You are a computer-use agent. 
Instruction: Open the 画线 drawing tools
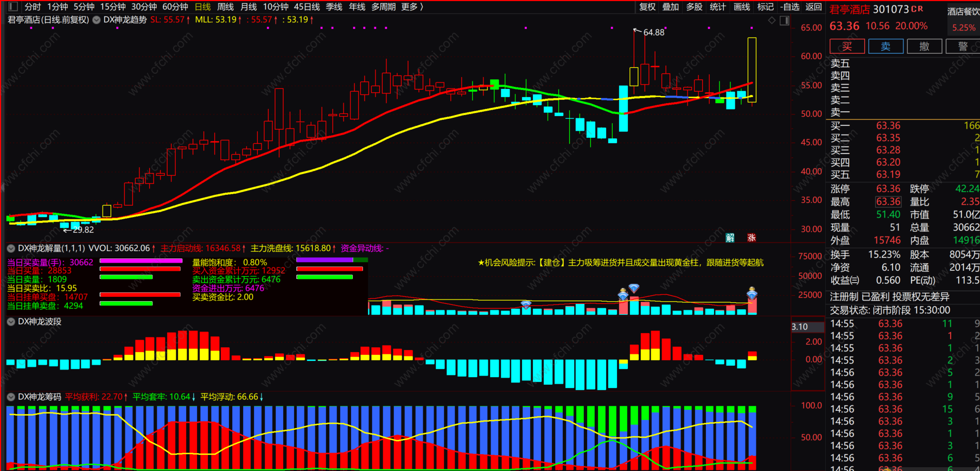(x=742, y=7)
